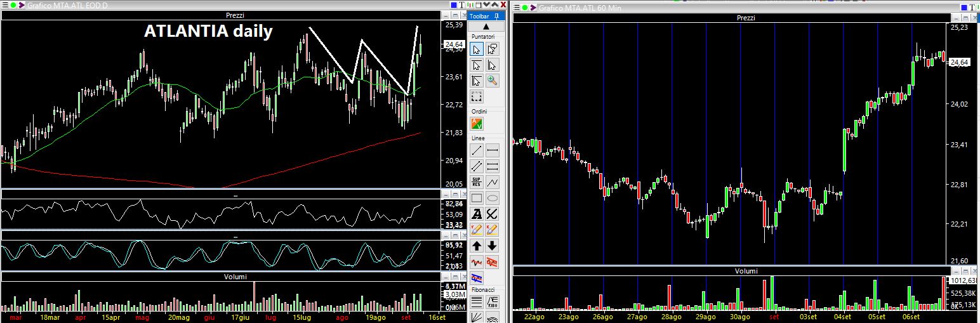The width and height of the screenshot is (980, 323).
Task: Select the rectangle drawing tool
Action: pos(477,198)
